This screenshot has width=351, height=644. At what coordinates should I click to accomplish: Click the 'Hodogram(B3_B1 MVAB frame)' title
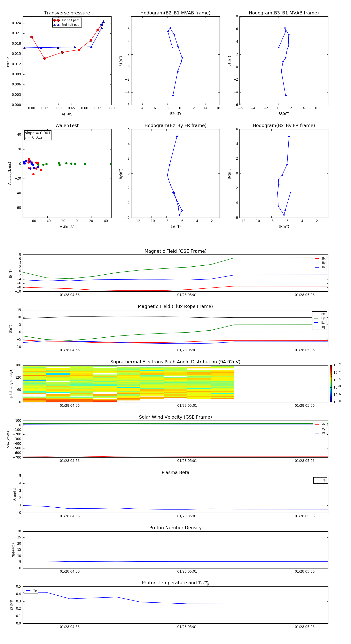[x=284, y=13]
